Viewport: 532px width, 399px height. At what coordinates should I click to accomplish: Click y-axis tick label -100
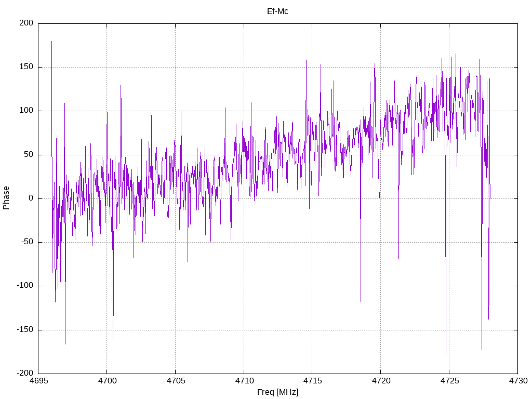click(25, 286)
